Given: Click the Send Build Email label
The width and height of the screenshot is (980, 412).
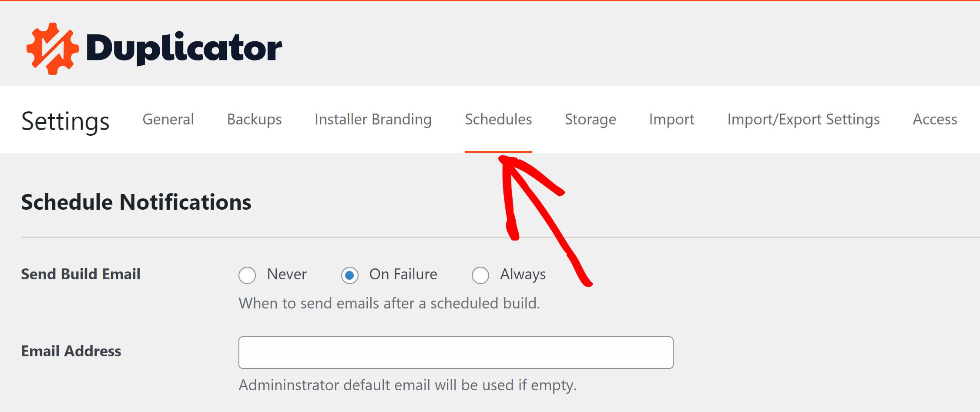Looking at the screenshot, I should 81,274.
